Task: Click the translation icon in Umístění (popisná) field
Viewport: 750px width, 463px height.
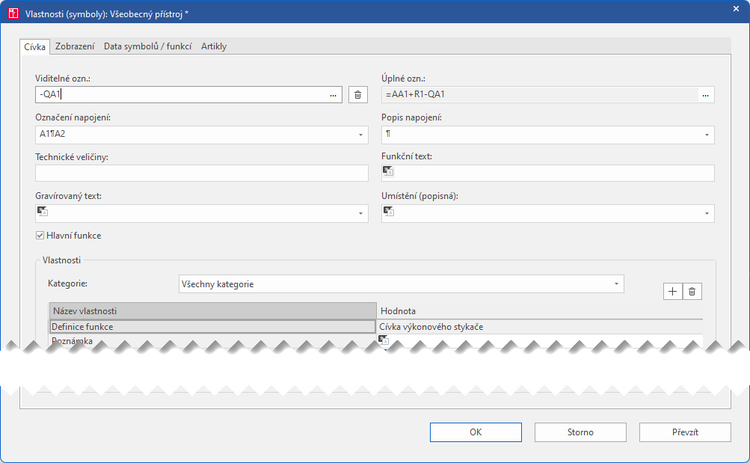Action: 388,211
